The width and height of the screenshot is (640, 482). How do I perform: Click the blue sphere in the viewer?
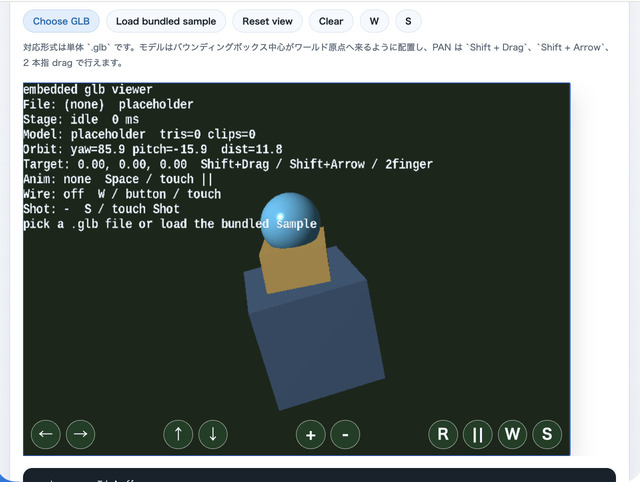tap(290, 218)
